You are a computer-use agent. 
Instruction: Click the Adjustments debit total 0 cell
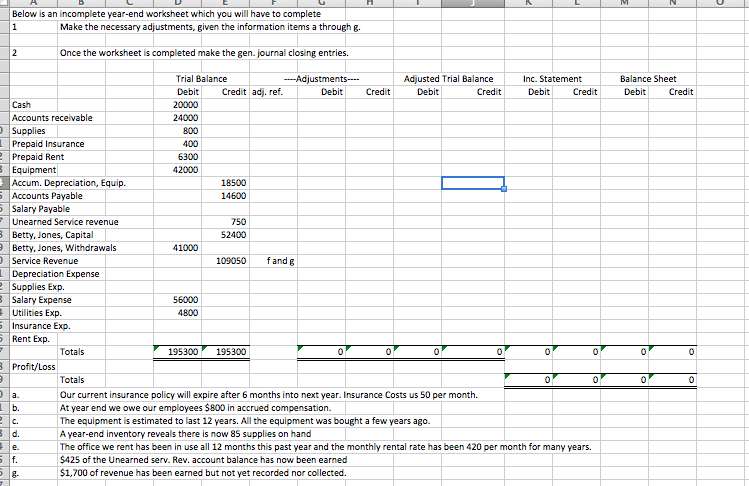click(x=321, y=352)
